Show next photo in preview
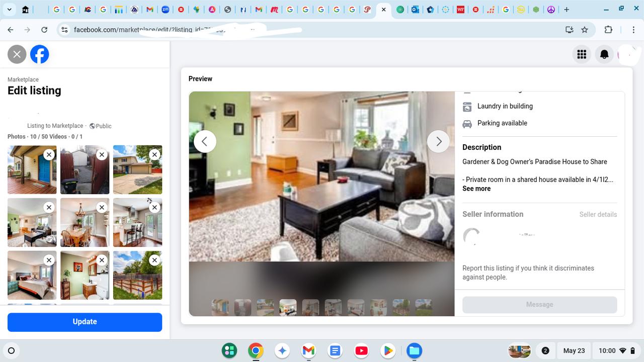Image resolution: width=644 pixels, height=362 pixels. (x=438, y=142)
